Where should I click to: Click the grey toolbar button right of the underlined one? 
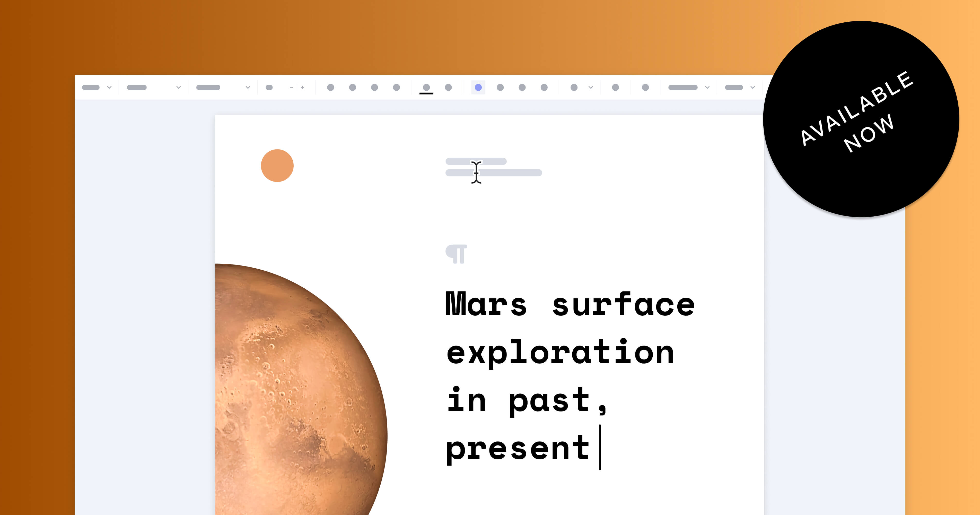(x=448, y=88)
